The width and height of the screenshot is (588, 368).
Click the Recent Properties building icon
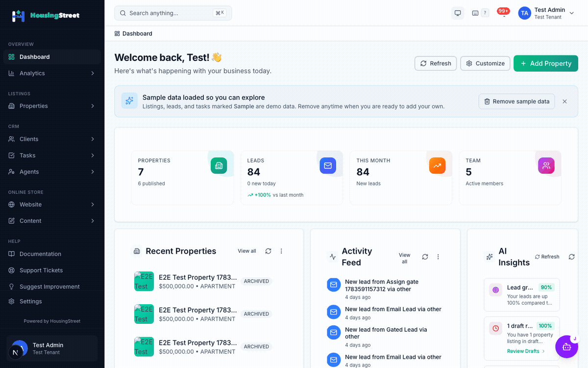[137, 251]
